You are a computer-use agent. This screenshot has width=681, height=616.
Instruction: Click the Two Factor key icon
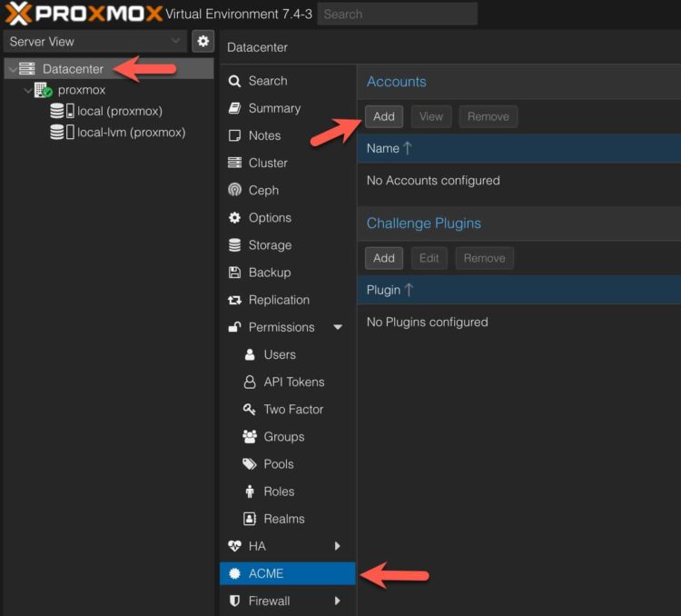[x=250, y=410]
